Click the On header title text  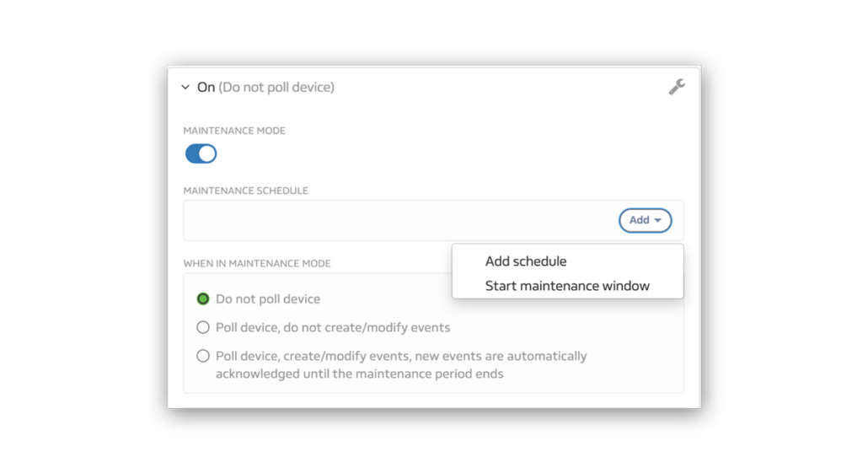206,87
